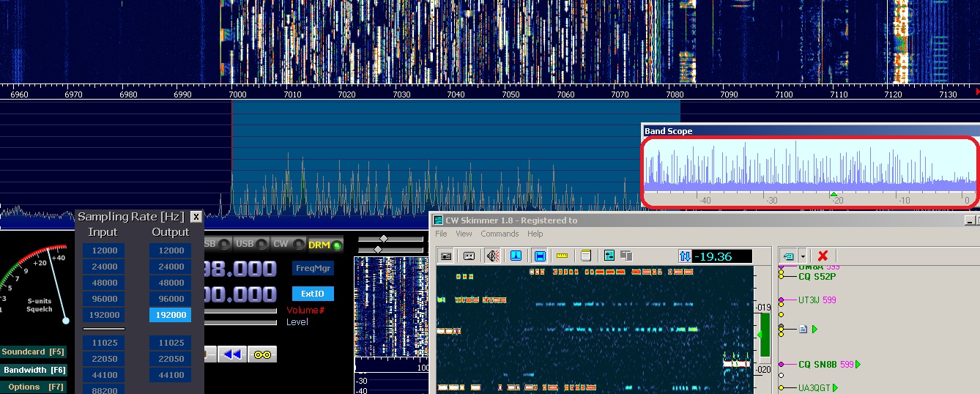The width and height of the screenshot is (980, 394).
Task: Click the magenta dot beside UT3IJ 599
Action: pyautogui.click(x=782, y=300)
